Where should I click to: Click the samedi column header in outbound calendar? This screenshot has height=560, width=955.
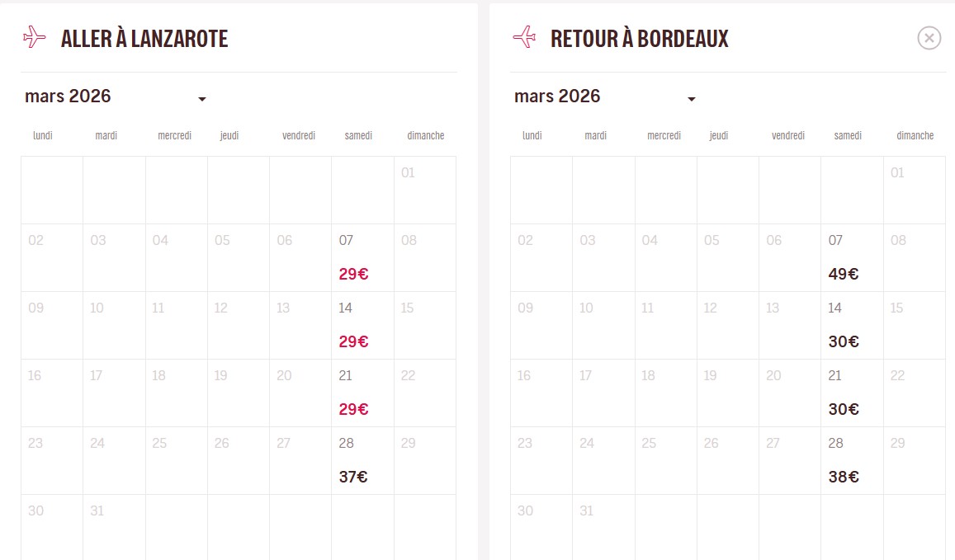coord(358,135)
